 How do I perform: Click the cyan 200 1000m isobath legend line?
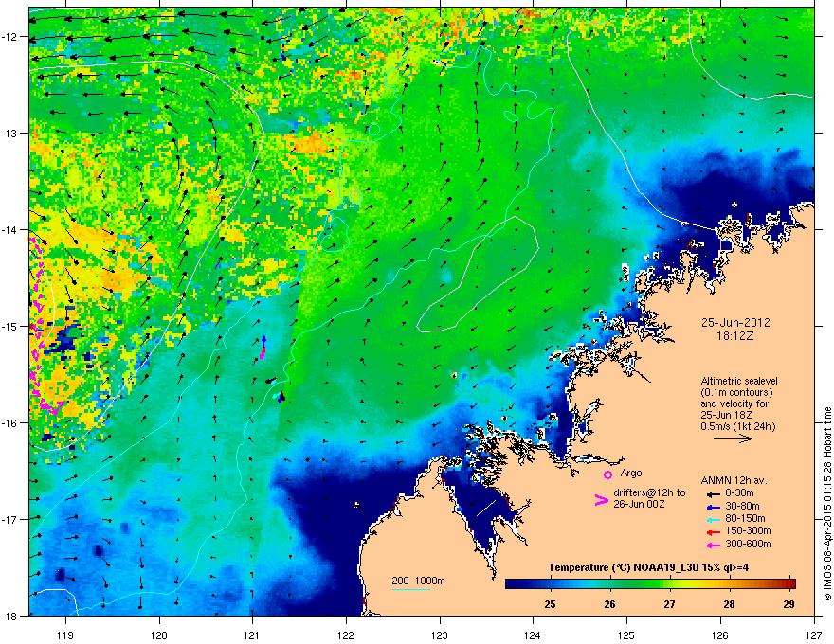click(411, 589)
